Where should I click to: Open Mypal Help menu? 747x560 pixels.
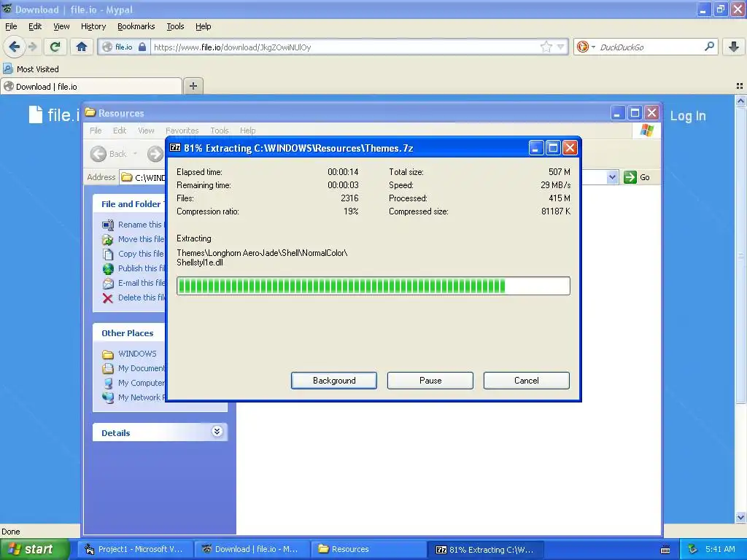tap(203, 26)
